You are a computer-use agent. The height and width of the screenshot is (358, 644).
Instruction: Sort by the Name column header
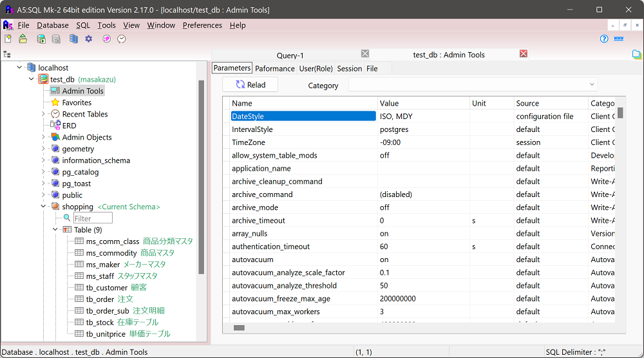(x=303, y=103)
